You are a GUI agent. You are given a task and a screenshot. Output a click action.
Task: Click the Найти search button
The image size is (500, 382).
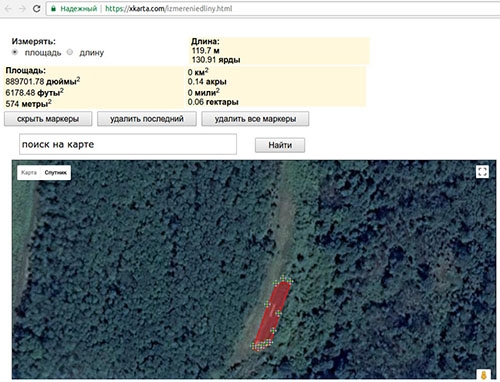pos(280,145)
